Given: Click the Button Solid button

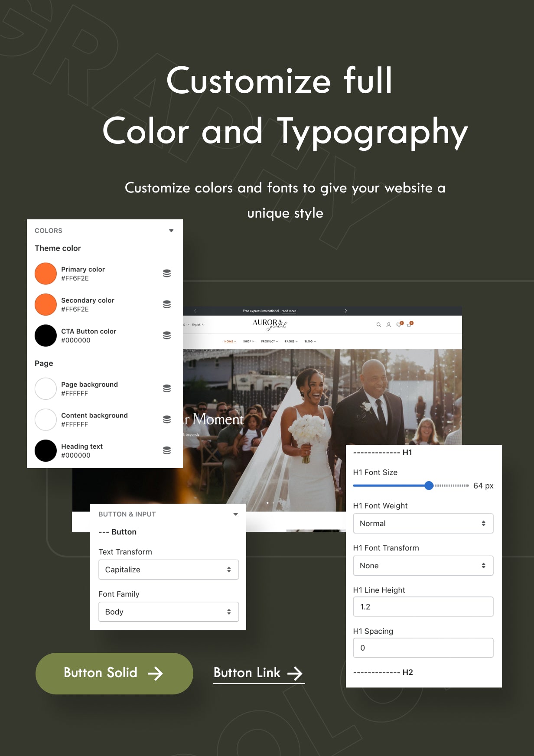Looking at the screenshot, I should 114,673.
